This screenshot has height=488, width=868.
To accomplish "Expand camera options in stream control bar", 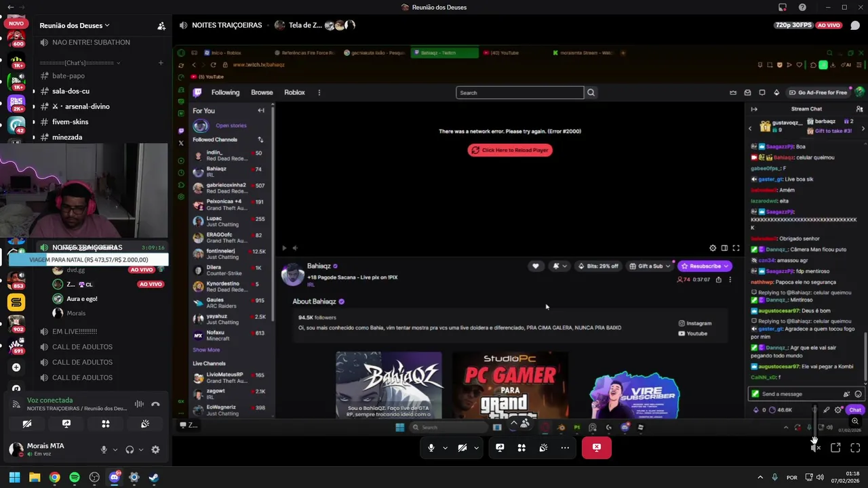I will (x=476, y=447).
